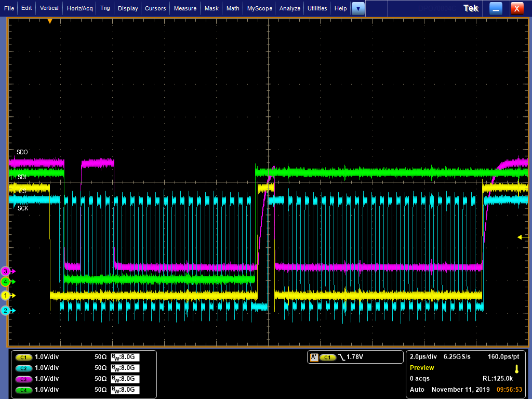Image resolution: width=532 pixels, height=399 pixels.
Task: Open the Horiz/Acq menu
Action: 79,8
